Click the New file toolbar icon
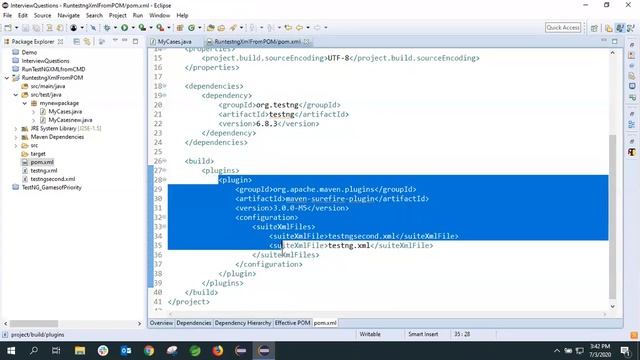Viewport: 640px width, 360px height. 8,28
